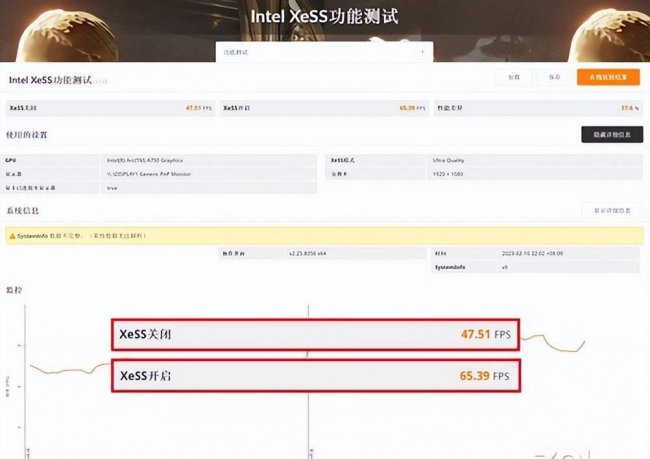Select the Generic PnP Monitor display value
Image resolution: width=650 pixels, height=459 pixels.
149,174
